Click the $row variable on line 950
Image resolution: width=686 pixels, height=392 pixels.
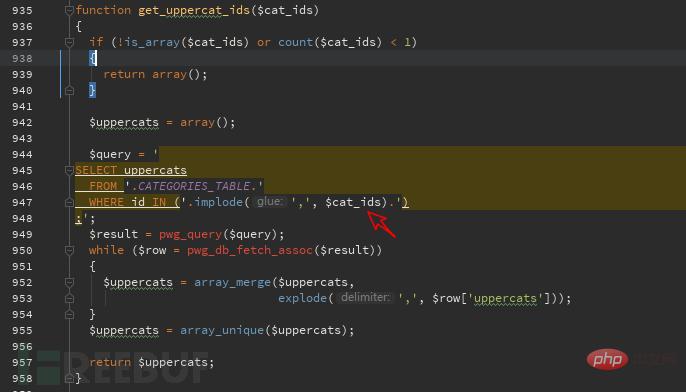152,250
